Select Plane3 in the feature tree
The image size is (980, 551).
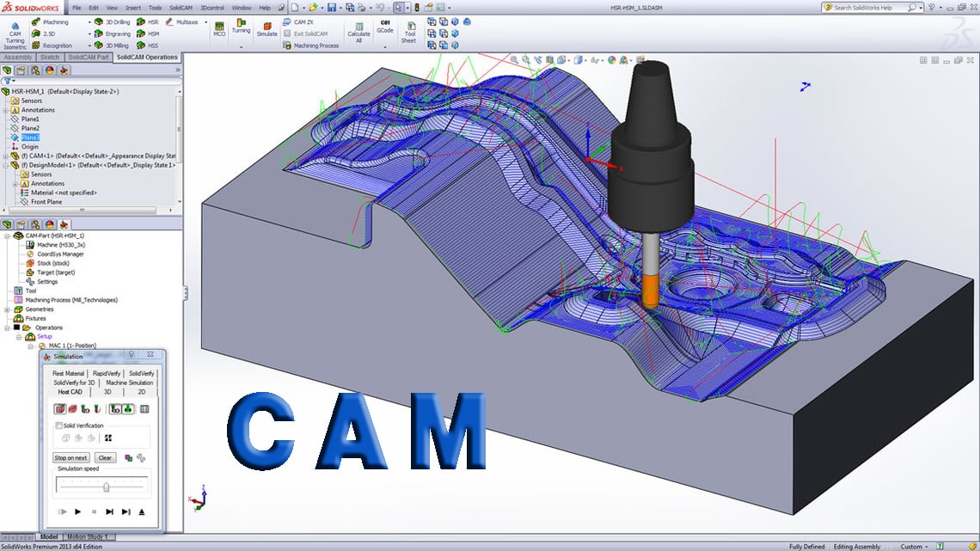(30, 138)
